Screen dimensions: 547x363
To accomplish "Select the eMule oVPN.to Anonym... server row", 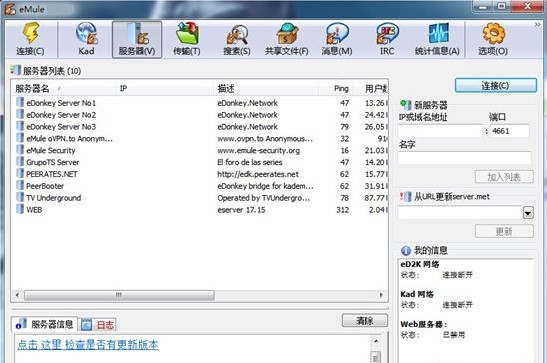I will point(200,138).
